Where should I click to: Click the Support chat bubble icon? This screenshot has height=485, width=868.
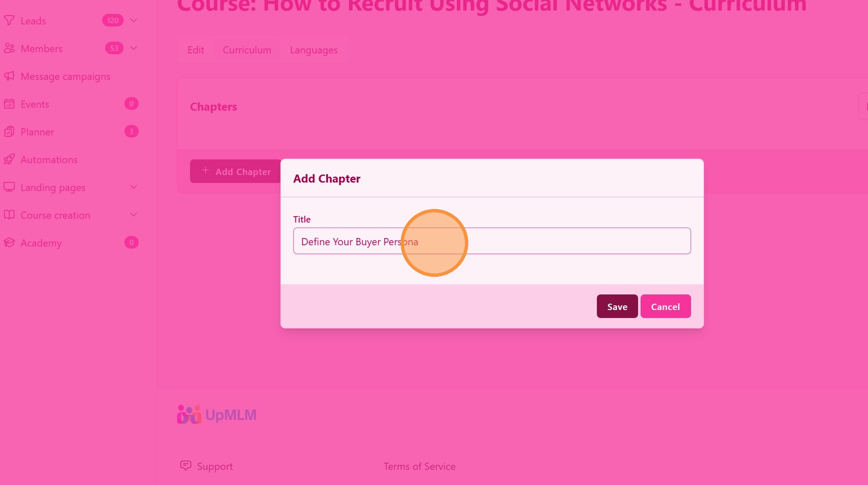[x=185, y=466]
